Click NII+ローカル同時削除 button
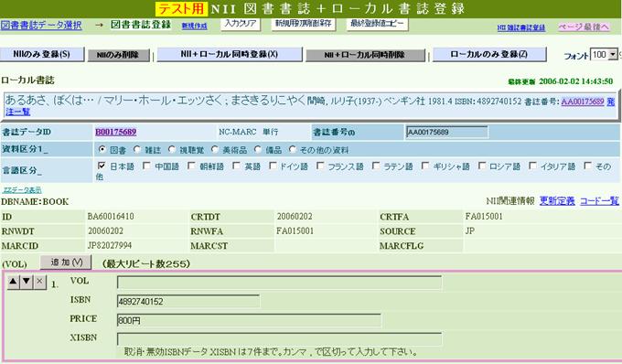 click(365, 55)
